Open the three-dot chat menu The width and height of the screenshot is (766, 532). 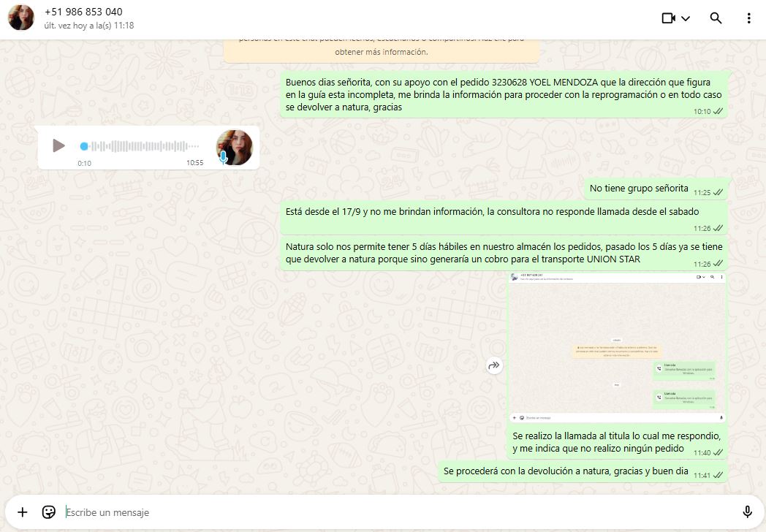point(748,18)
